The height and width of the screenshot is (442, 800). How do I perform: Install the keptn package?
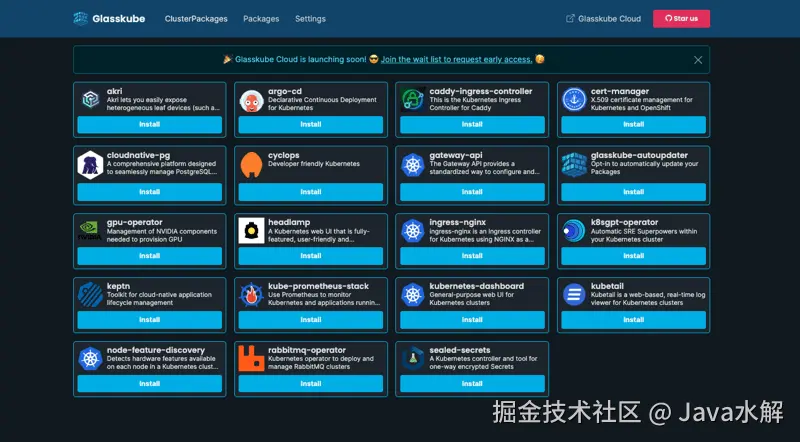click(149, 320)
